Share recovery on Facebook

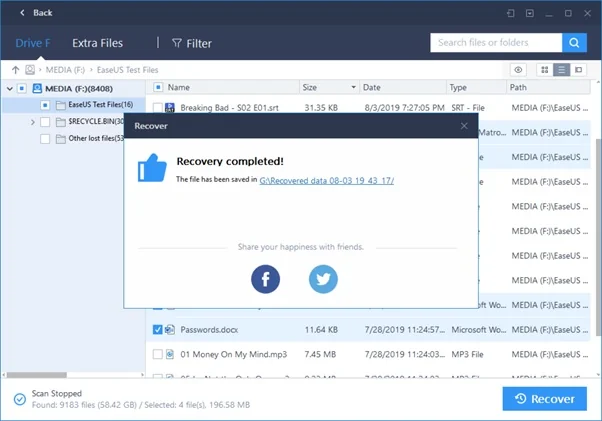(265, 279)
